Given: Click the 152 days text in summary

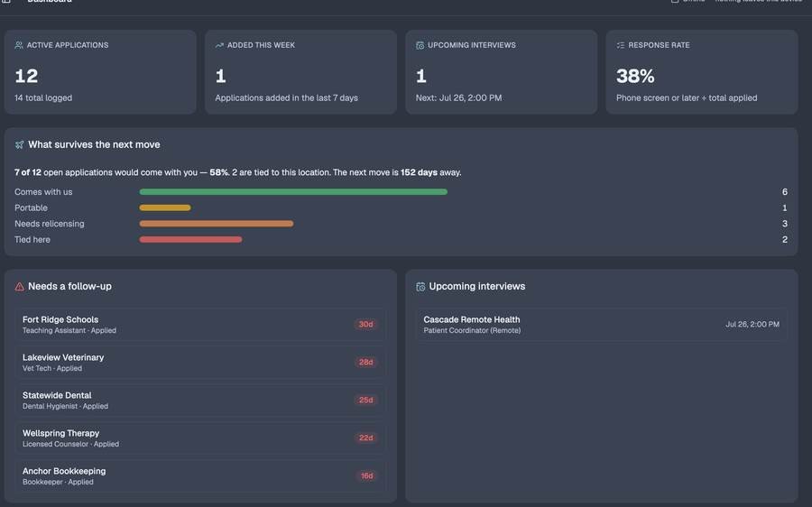Looking at the screenshot, I should [419, 172].
